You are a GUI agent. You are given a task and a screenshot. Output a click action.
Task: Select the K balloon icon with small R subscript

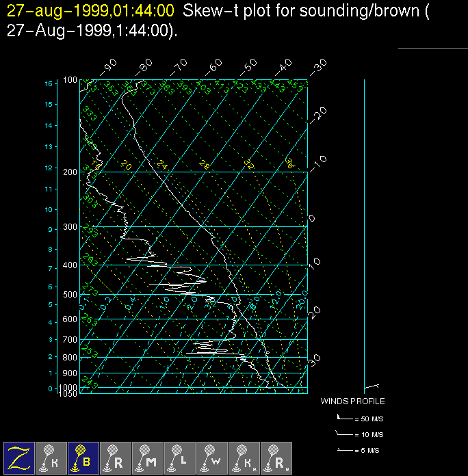click(245, 458)
